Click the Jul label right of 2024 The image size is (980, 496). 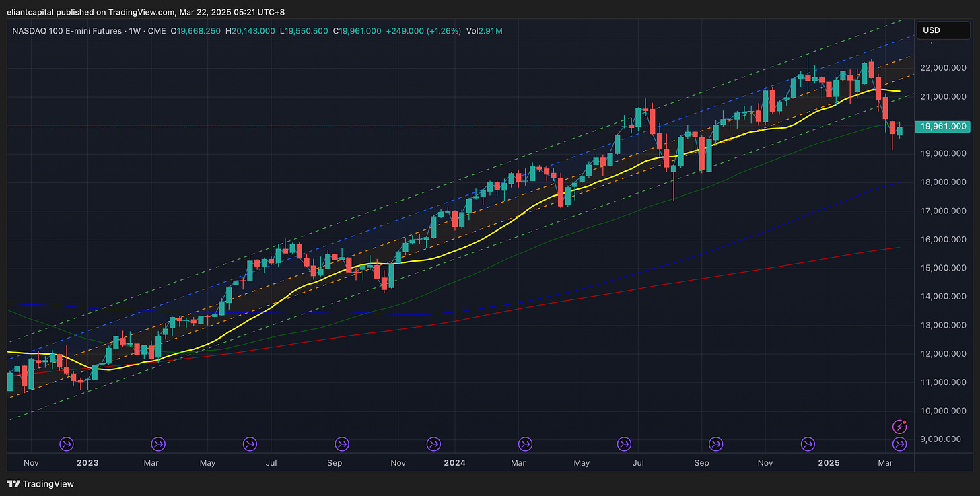pos(639,463)
